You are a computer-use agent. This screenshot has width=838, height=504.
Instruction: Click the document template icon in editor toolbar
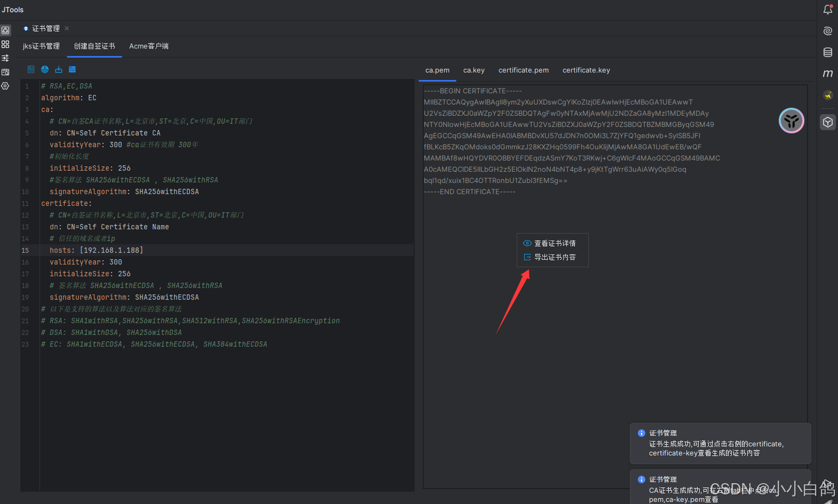31,69
